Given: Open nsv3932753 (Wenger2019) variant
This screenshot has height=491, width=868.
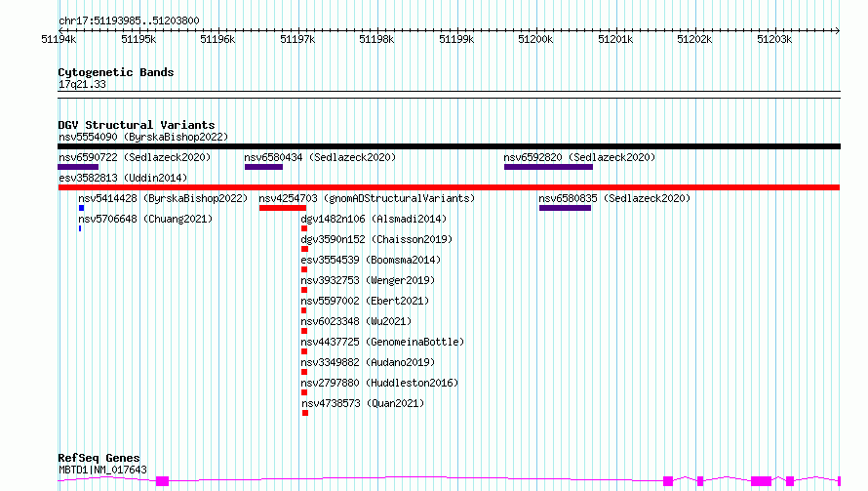Looking at the screenshot, I should pyautogui.click(x=368, y=280).
